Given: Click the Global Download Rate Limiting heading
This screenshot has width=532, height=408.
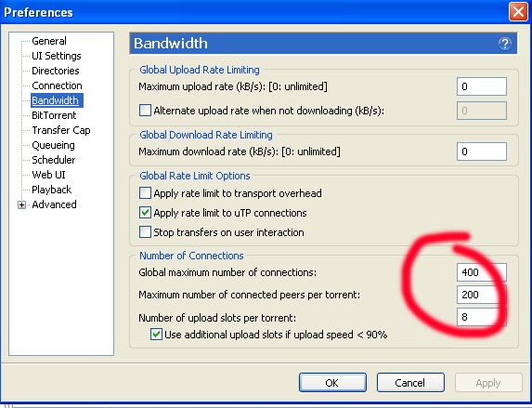Looking at the screenshot, I should pyautogui.click(x=206, y=135).
